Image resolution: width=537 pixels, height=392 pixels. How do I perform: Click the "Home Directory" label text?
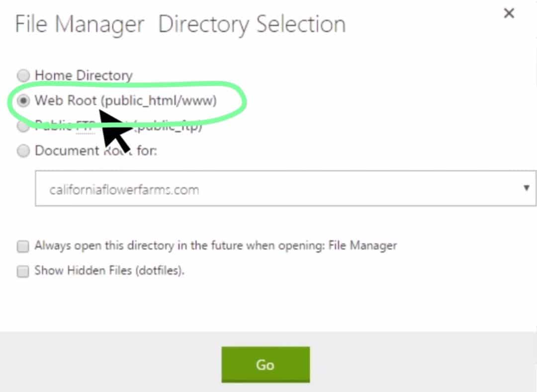84,76
